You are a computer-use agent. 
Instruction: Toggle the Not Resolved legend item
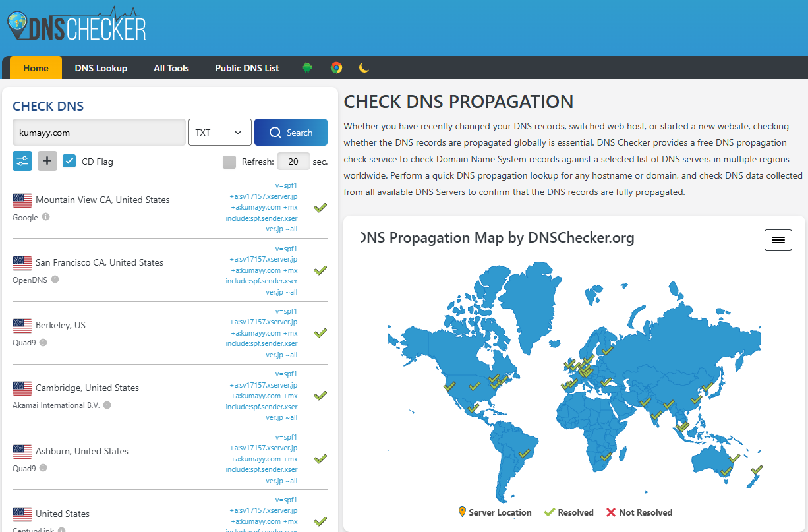click(x=639, y=512)
